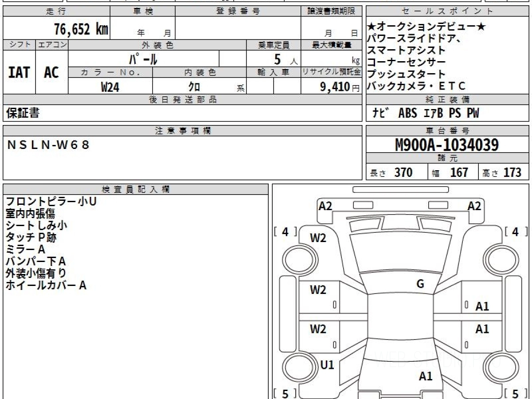Click the フロントピラー小U inspector note

pos(51,201)
